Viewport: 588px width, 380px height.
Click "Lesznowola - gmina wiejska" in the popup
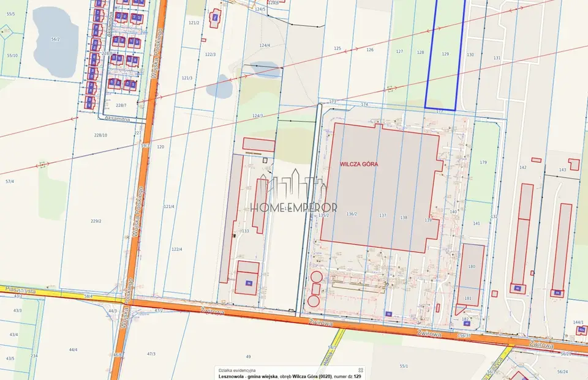click(248, 376)
